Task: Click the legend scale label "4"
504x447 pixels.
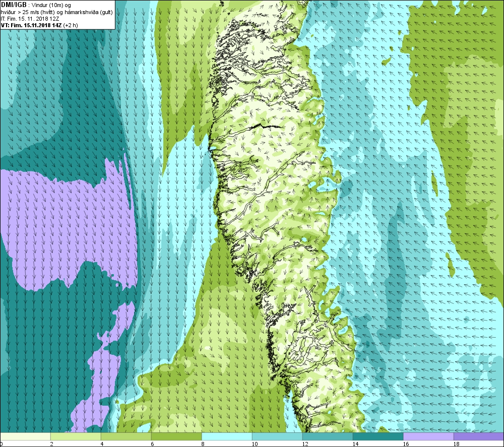Action: point(102,444)
